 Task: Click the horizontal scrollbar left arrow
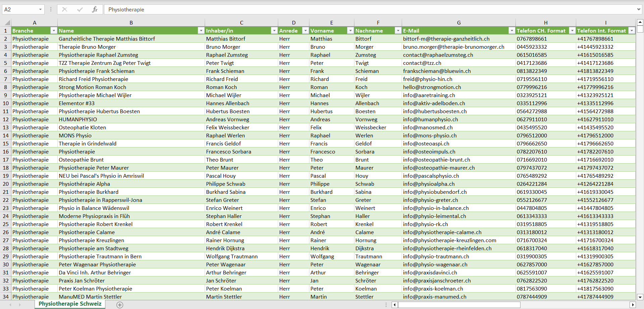point(395,305)
